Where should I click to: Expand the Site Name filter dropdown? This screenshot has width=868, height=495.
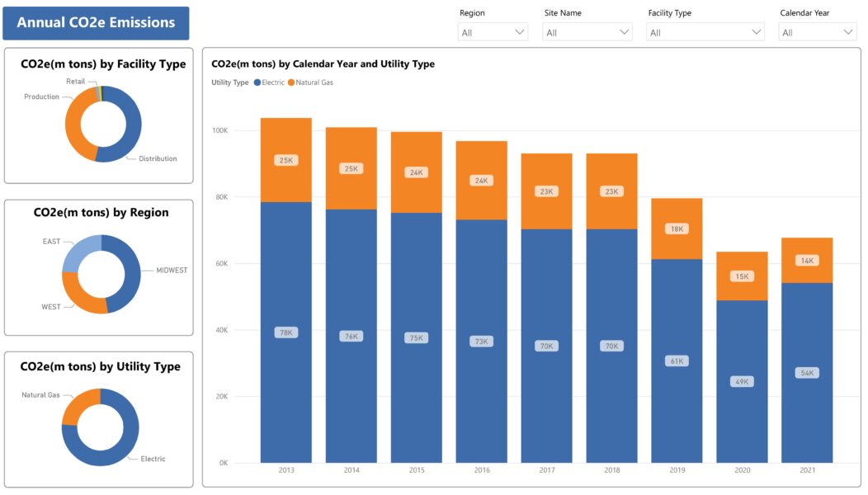587,31
